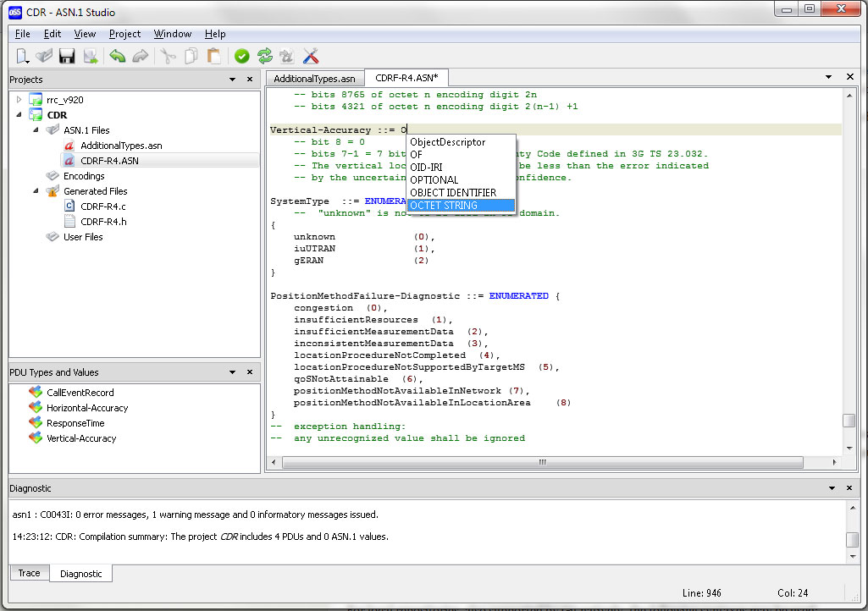The image size is (868, 611).
Task: Switch to the AdditionalTypes.asn editor tab
Action: [x=314, y=79]
